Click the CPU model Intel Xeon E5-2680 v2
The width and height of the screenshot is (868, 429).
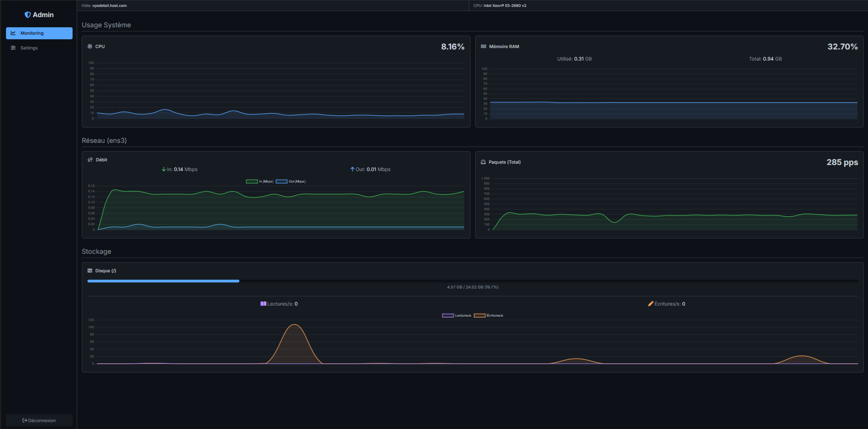(505, 6)
